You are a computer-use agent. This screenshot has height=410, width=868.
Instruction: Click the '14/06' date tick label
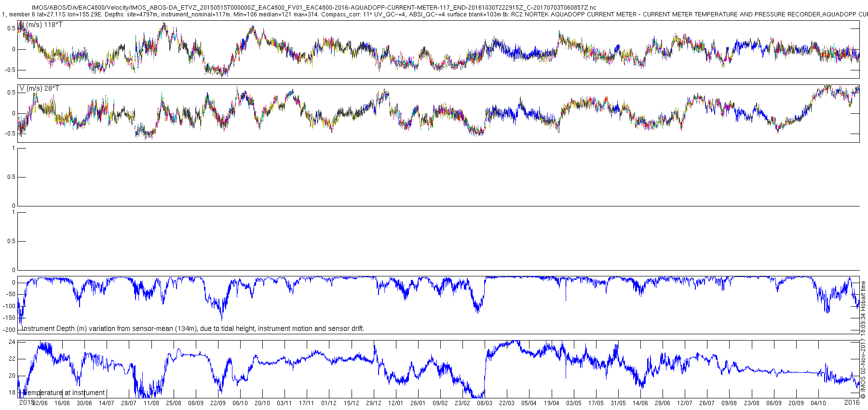[640, 403]
